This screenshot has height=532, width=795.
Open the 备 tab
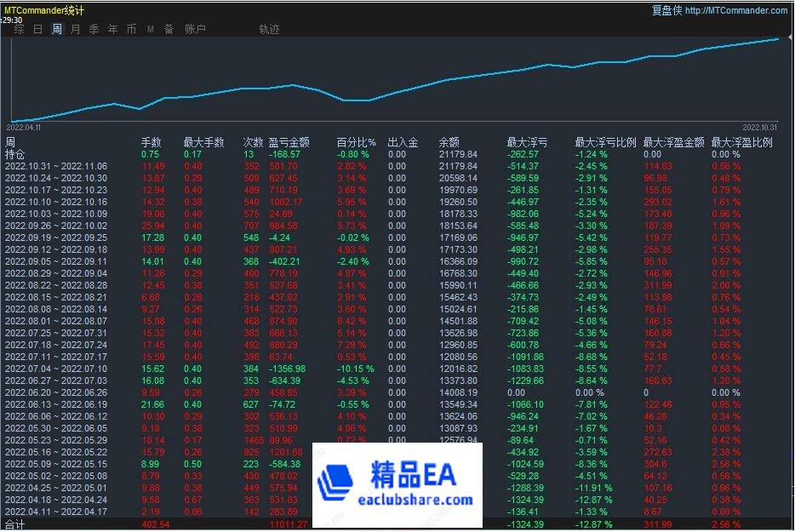169,29
